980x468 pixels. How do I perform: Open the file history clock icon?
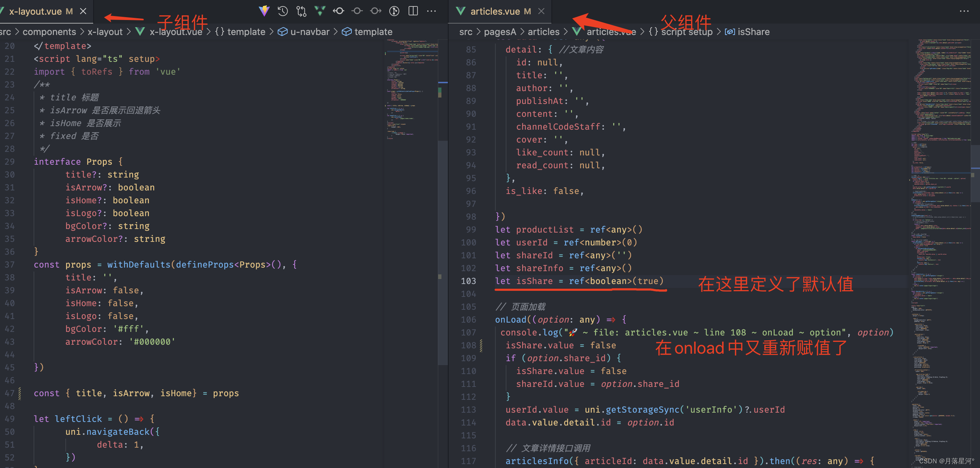282,11
